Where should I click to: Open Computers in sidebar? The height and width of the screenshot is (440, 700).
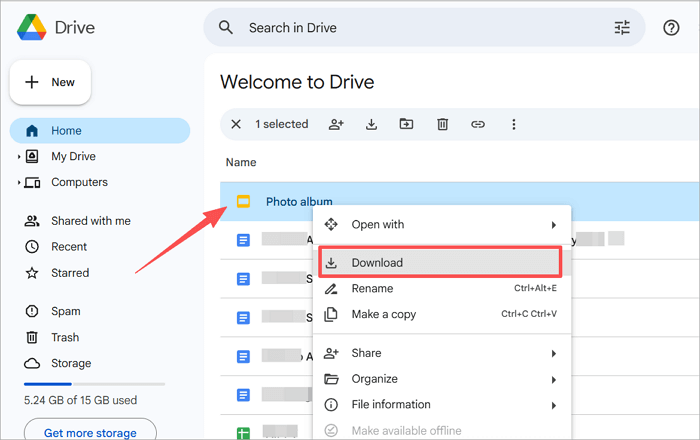click(x=79, y=183)
